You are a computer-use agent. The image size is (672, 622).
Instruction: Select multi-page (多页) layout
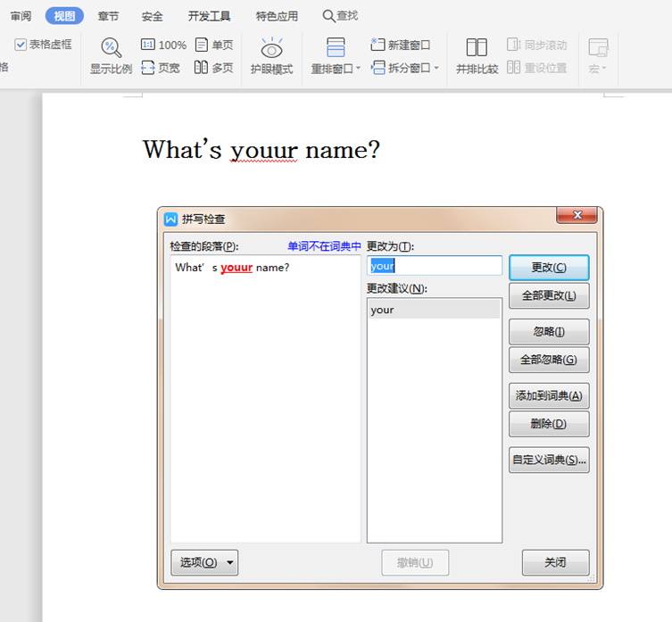click(214, 68)
